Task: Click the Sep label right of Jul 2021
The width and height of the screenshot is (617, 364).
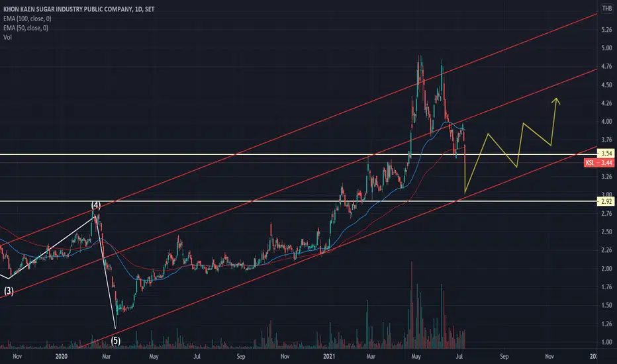Action: pyautogui.click(x=504, y=357)
